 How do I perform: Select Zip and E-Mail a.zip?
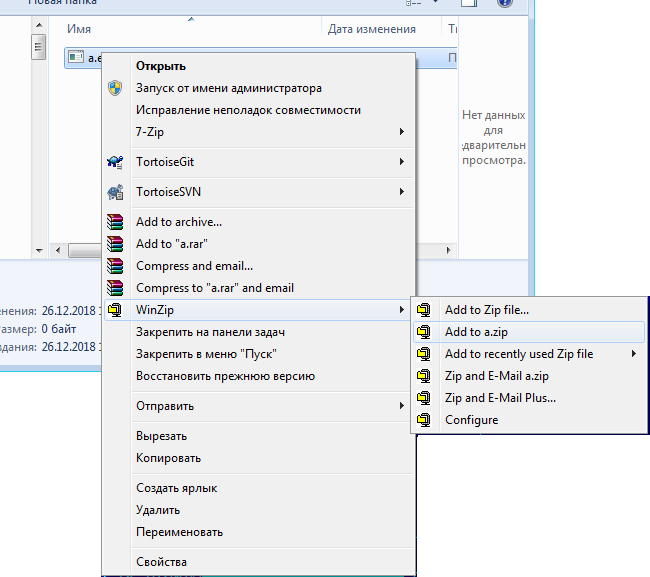coord(497,376)
